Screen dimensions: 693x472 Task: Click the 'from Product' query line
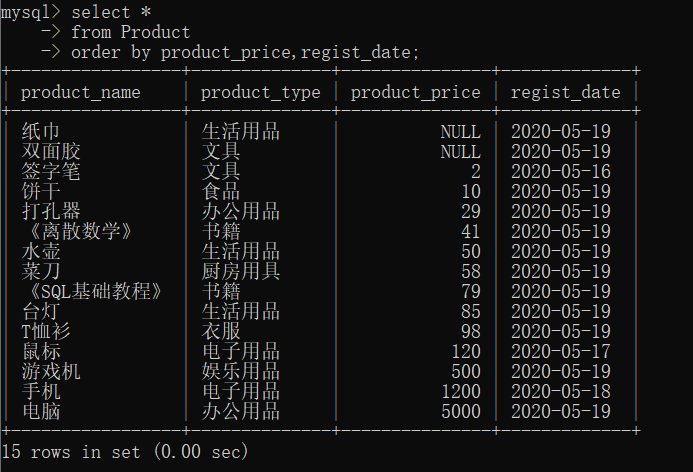[131, 32]
